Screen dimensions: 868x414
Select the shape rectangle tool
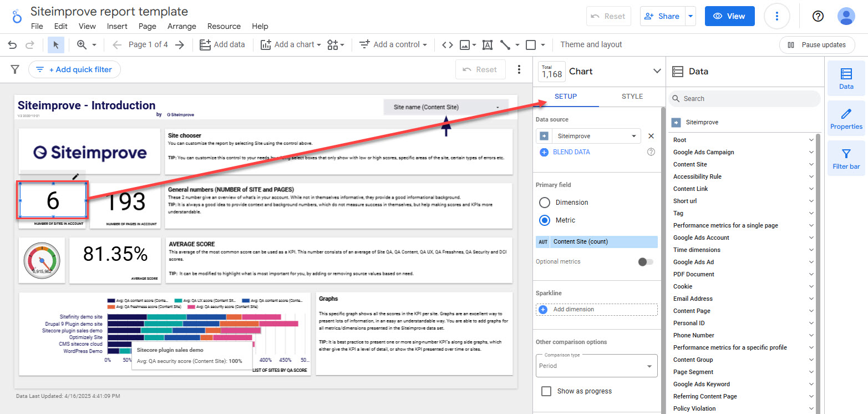(x=531, y=44)
